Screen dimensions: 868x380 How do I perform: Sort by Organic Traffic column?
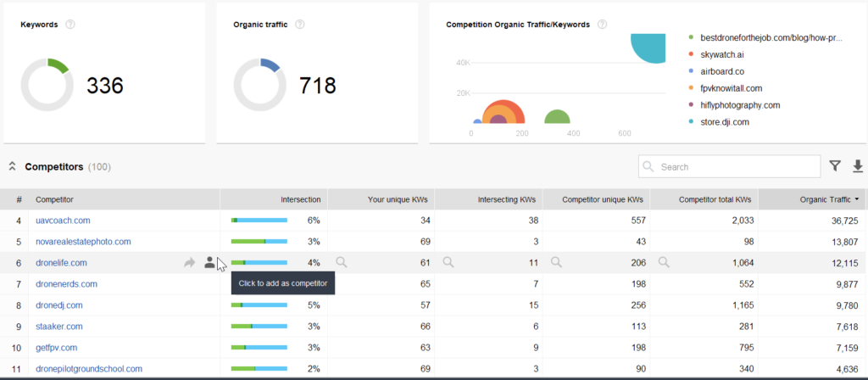[811, 198]
